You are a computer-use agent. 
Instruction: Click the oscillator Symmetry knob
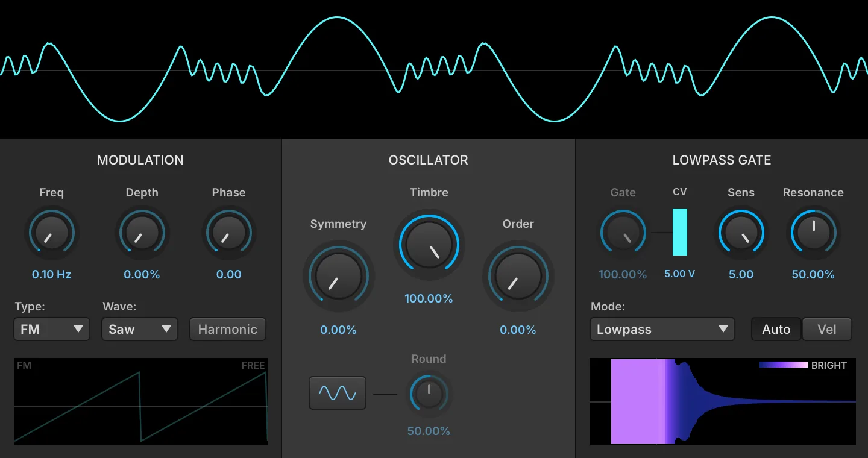coord(338,276)
